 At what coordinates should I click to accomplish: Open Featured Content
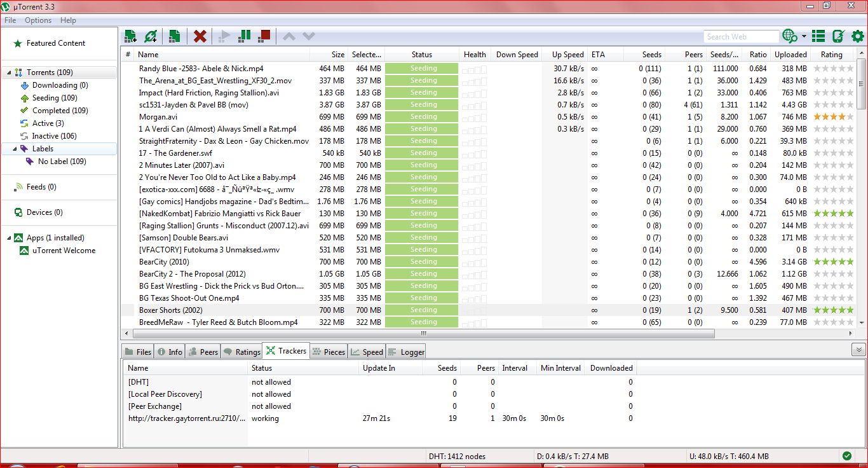click(x=53, y=43)
